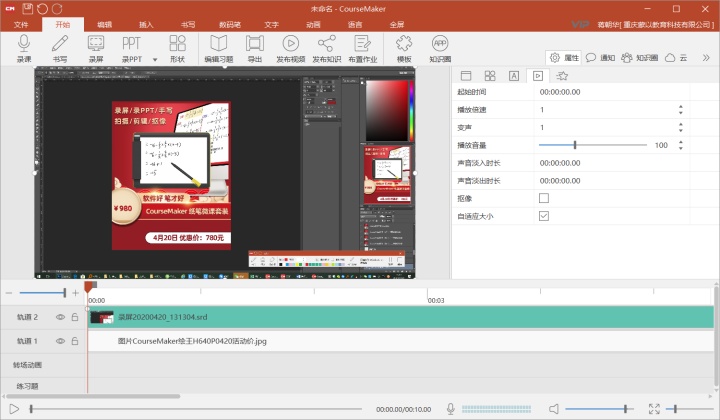Click the timeline zoom-out minus icon
The image size is (720, 420).
click(x=9, y=293)
